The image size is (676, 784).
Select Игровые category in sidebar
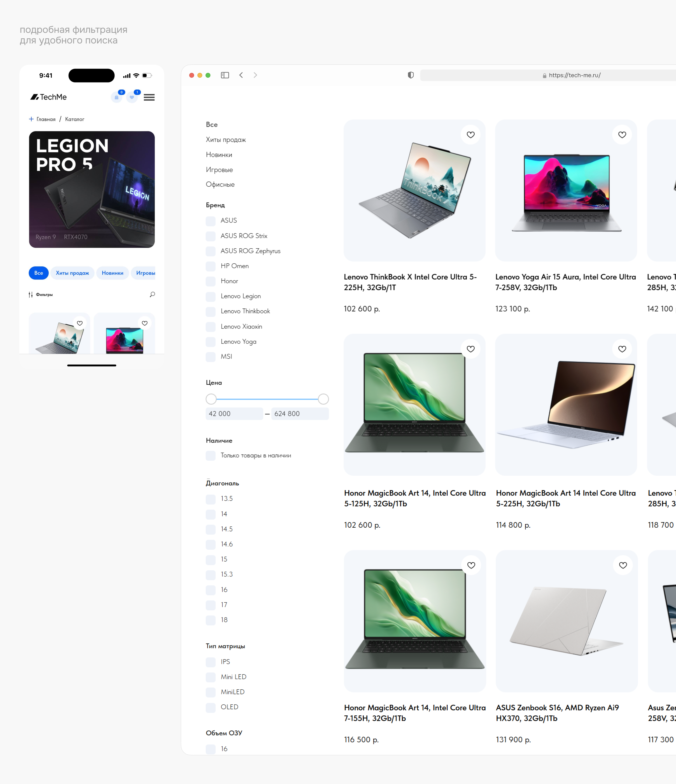click(x=219, y=169)
